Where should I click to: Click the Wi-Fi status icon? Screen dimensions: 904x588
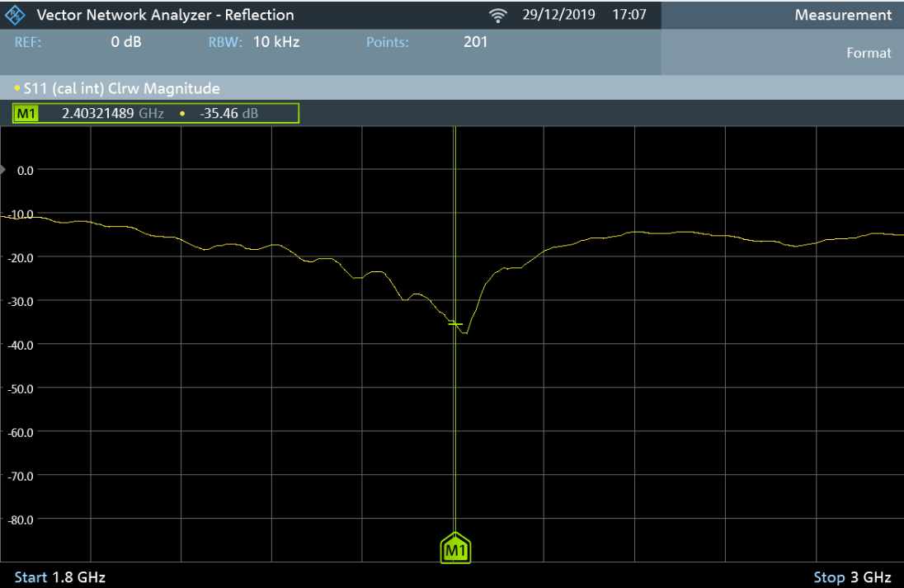point(497,16)
